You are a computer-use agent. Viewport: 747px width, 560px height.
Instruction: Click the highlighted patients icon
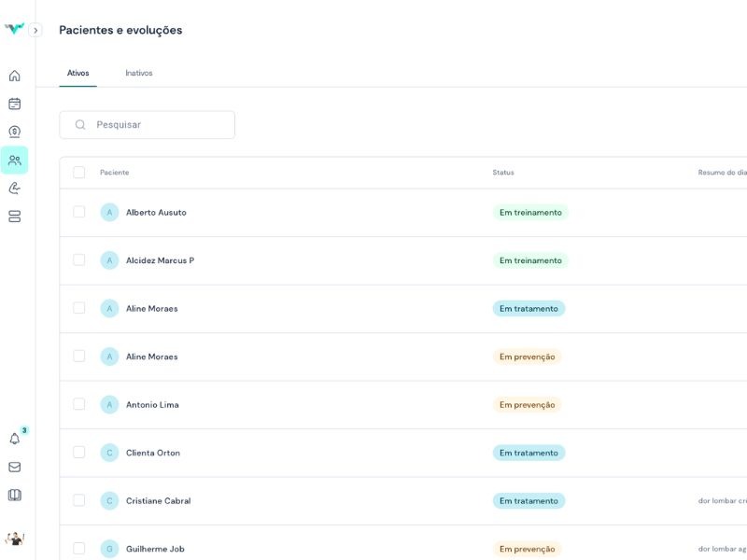pos(14,160)
